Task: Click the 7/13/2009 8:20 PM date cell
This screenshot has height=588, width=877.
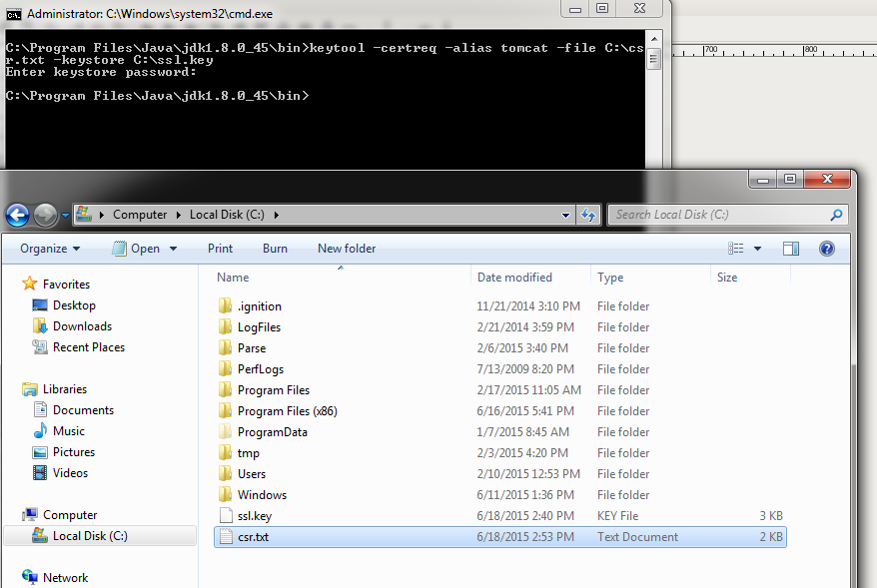Action: [525, 369]
